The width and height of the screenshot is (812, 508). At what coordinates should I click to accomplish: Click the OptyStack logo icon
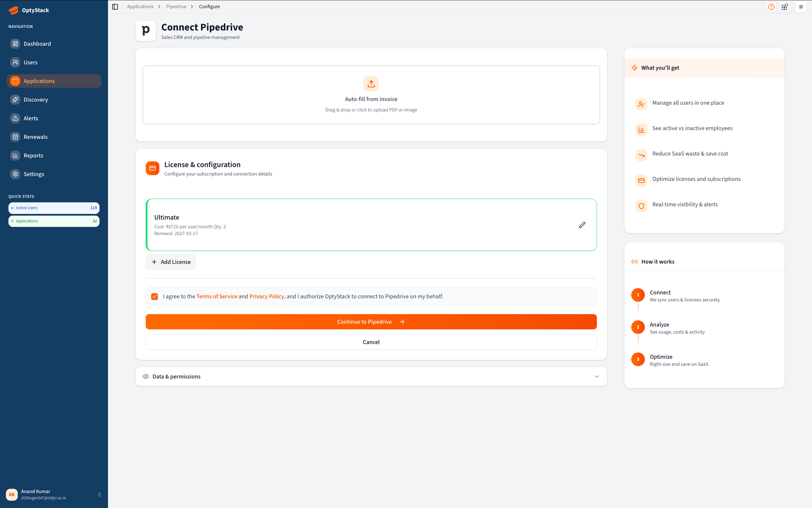(14, 10)
